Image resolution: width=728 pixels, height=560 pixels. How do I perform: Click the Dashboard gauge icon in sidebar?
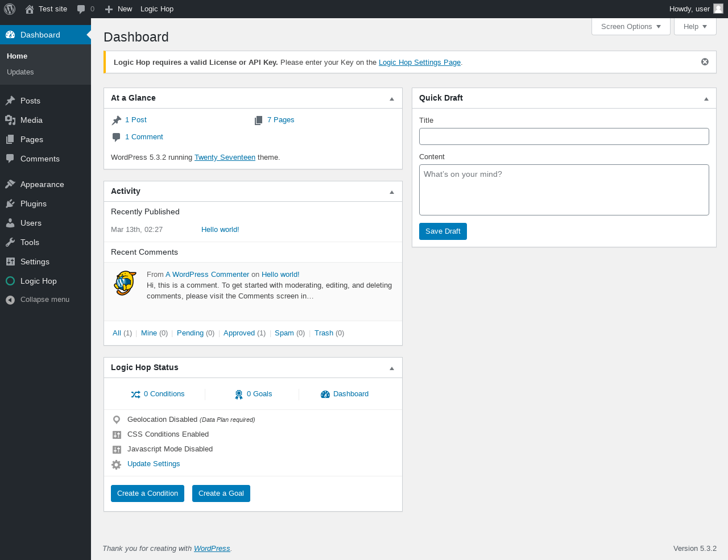click(x=10, y=35)
